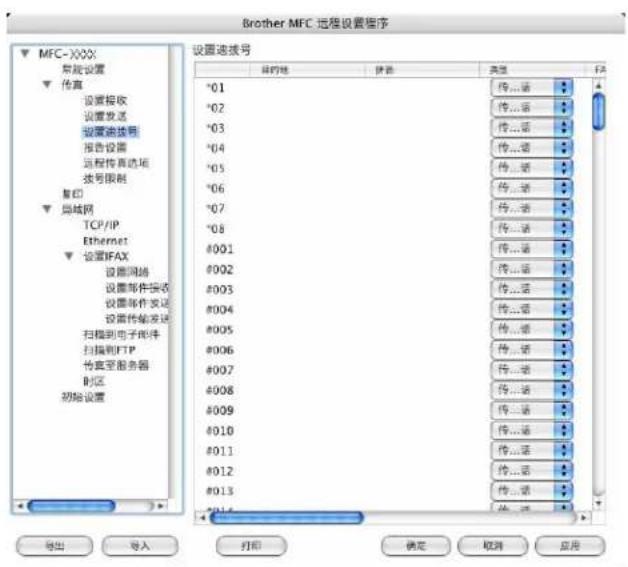Select Ethernet in the tree

click(105, 241)
